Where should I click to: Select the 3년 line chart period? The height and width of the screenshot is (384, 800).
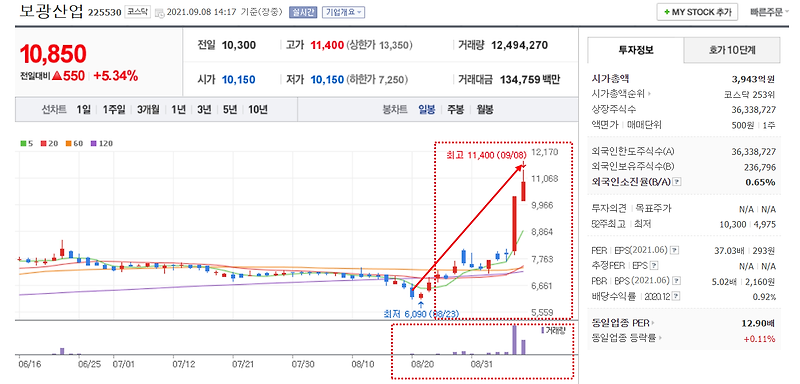204,110
